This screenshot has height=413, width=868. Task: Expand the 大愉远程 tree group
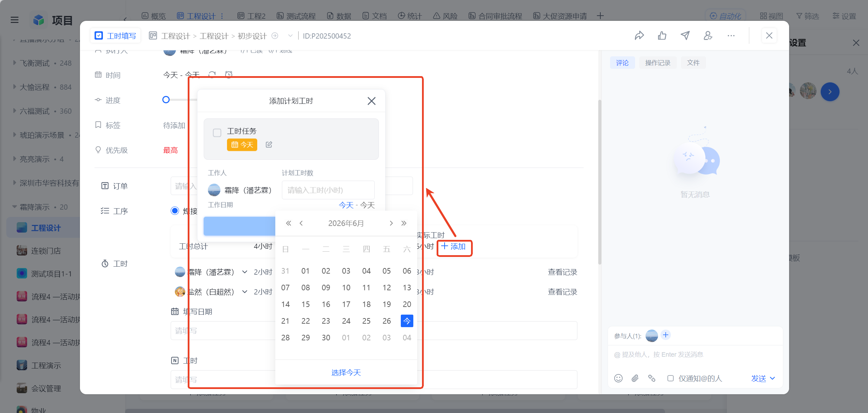tap(14, 87)
